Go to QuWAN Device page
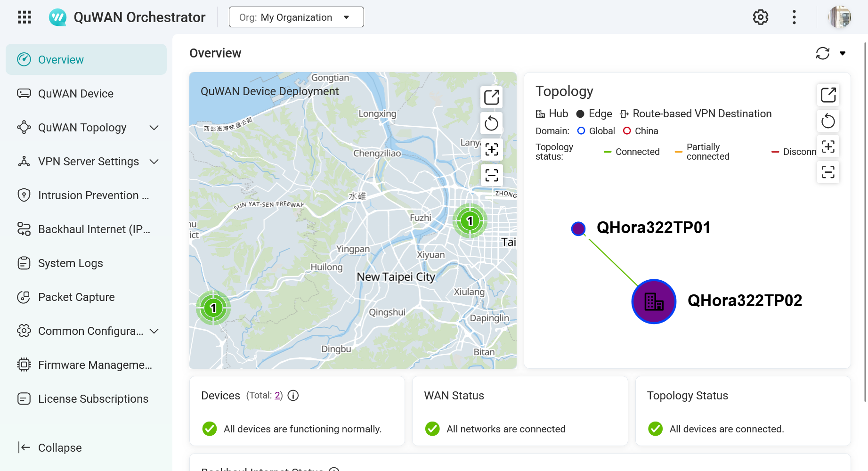Image resolution: width=868 pixels, height=471 pixels. click(76, 94)
